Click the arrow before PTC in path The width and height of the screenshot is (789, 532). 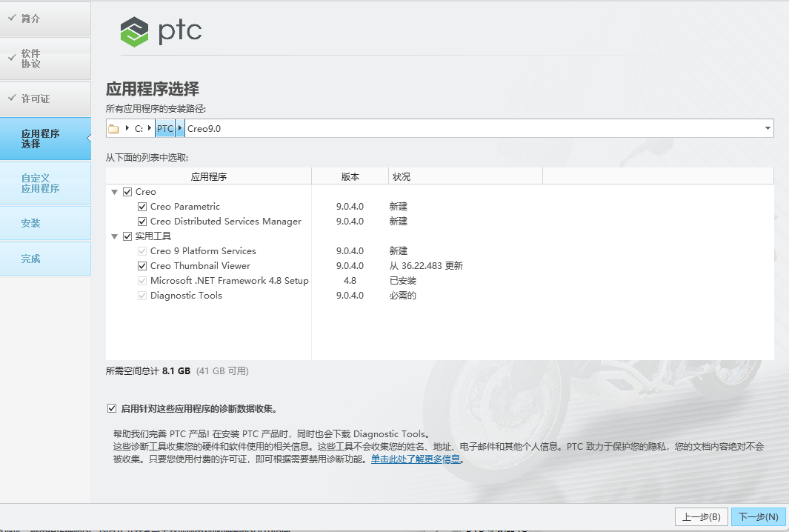click(x=150, y=128)
